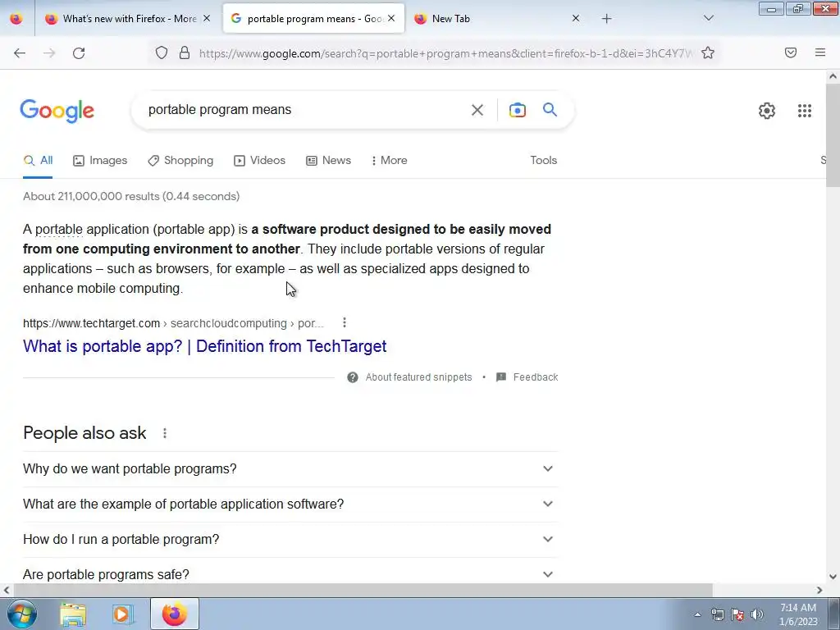Switch to Videos results tab

260,160
